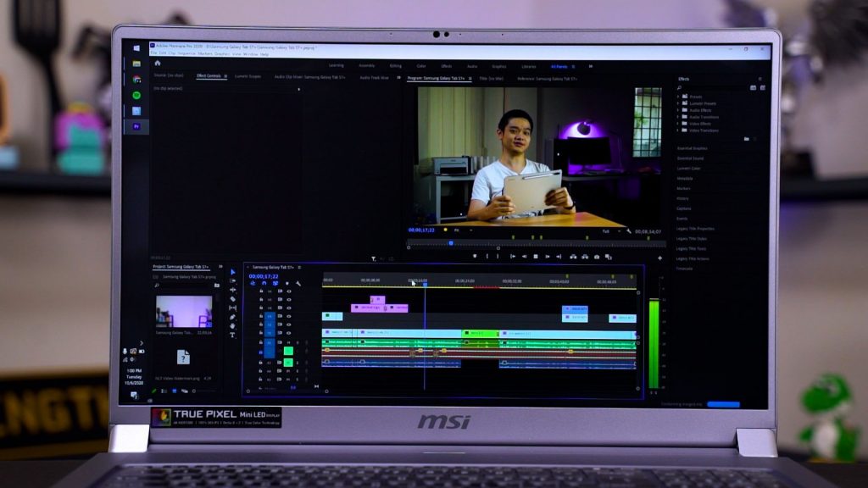Switch to Color workspace
Image resolution: width=868 pixels, height=488 pixels.
pyautogui.click(x=421, y=66)
